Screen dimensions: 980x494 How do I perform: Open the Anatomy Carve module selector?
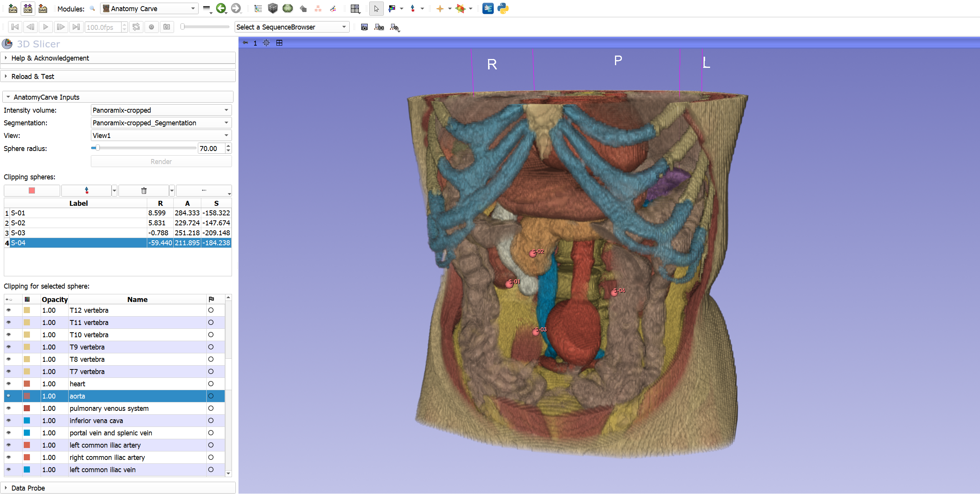(x=149, y=8)
